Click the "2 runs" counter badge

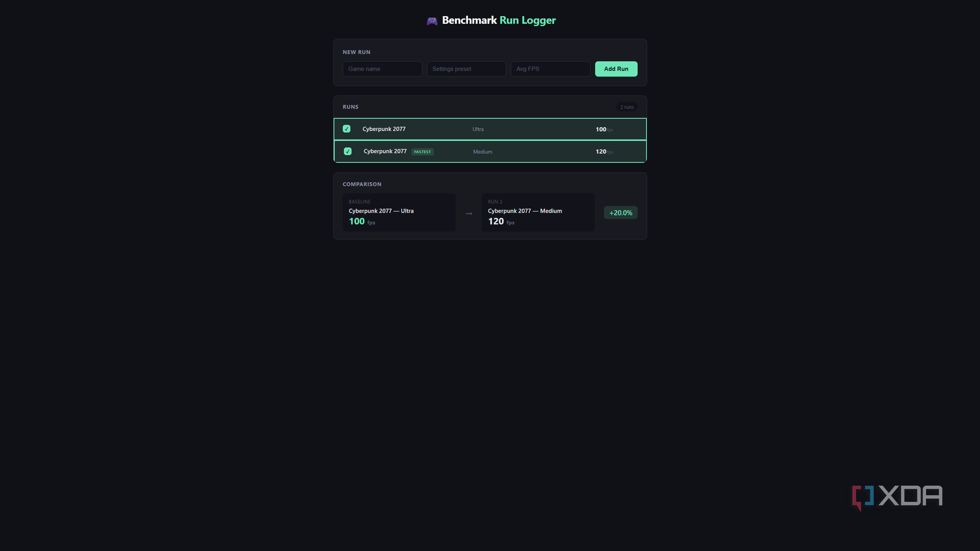point(627,107)
